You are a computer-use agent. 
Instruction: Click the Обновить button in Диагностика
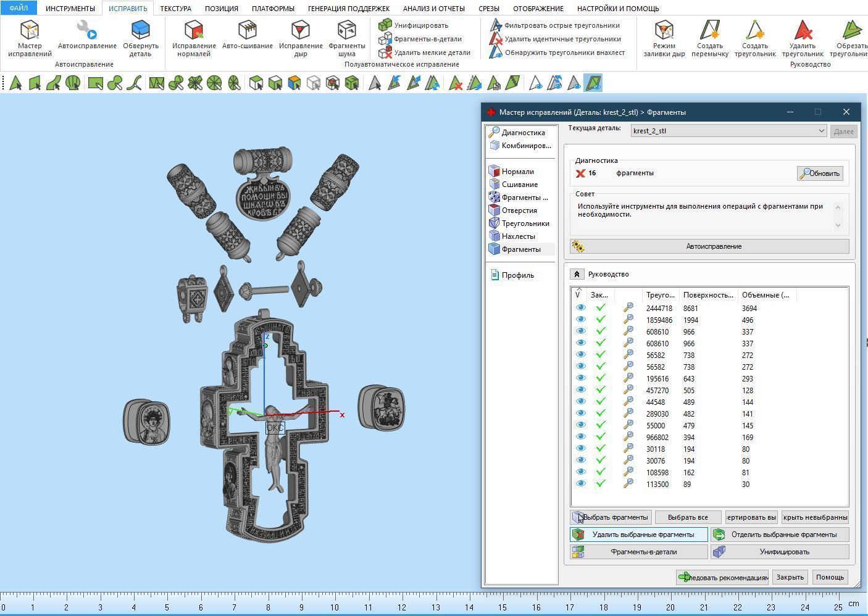820,173
